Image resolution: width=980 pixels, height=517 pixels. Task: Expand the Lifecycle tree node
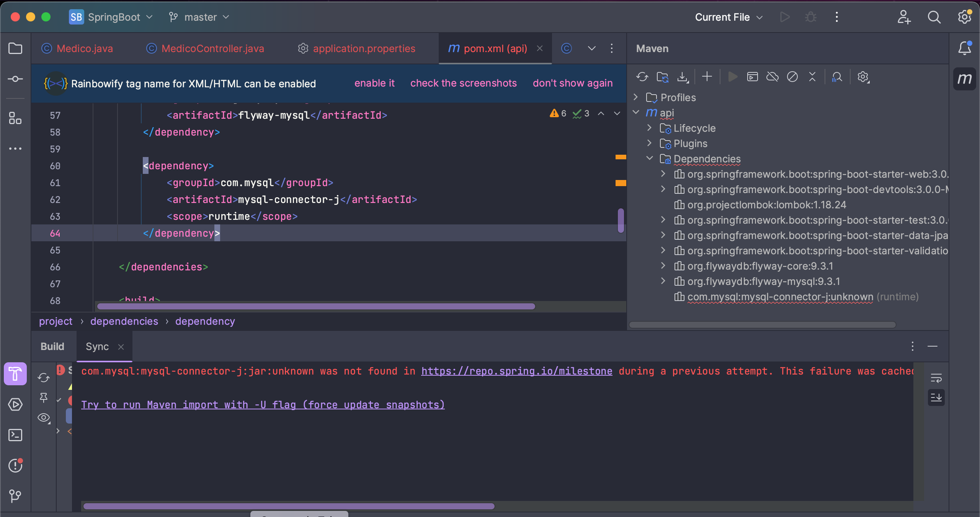pyautogui.click(x=650, y=128)
